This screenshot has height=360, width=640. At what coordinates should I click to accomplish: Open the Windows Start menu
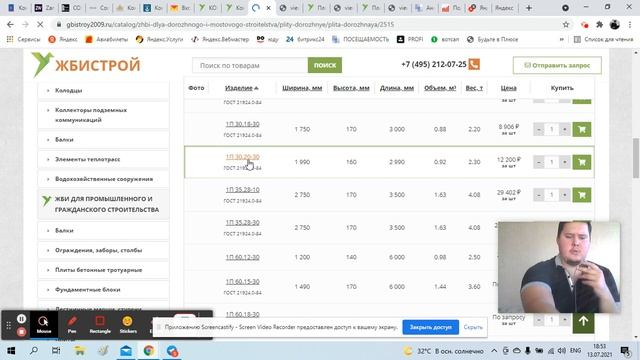(x=11, y=351)
